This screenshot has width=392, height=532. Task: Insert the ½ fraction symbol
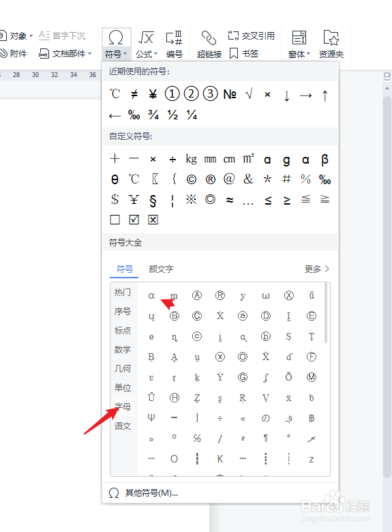coord(172,115)
